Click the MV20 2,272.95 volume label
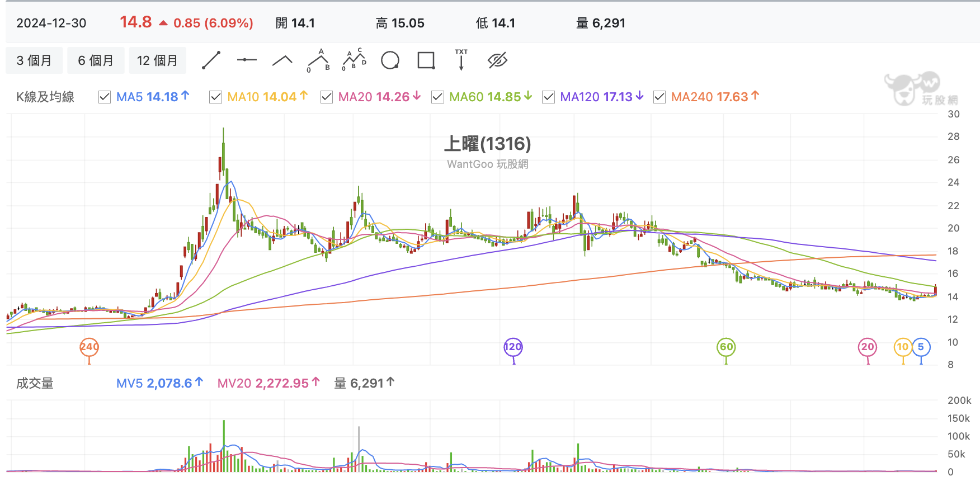This screenshot has height=481, width=980. pyautogui.click(x=268, y=384)
